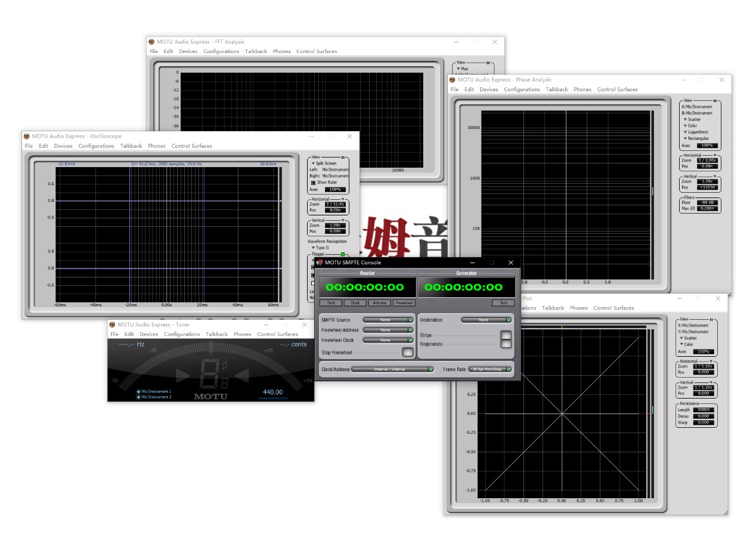756x537 pixels.
Task: Pause the FFT Analysis view display
Action: (x=488, y=63)
